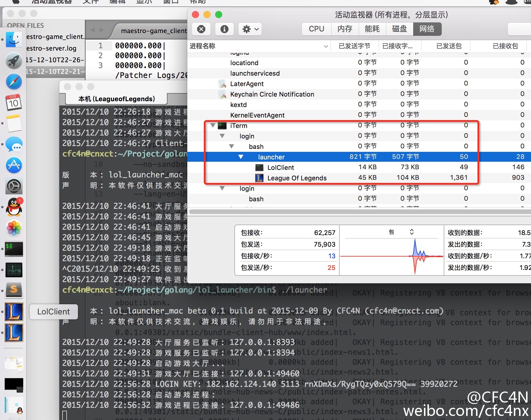The image size is (531, 420).
Task: Switch to 内存 tab
Action: (x=345, y=29)
